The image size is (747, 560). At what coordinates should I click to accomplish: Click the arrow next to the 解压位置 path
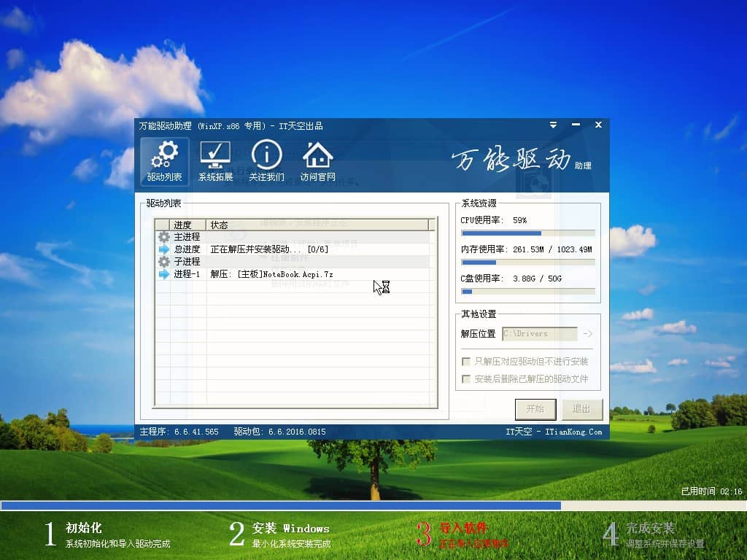click(588, 334)
